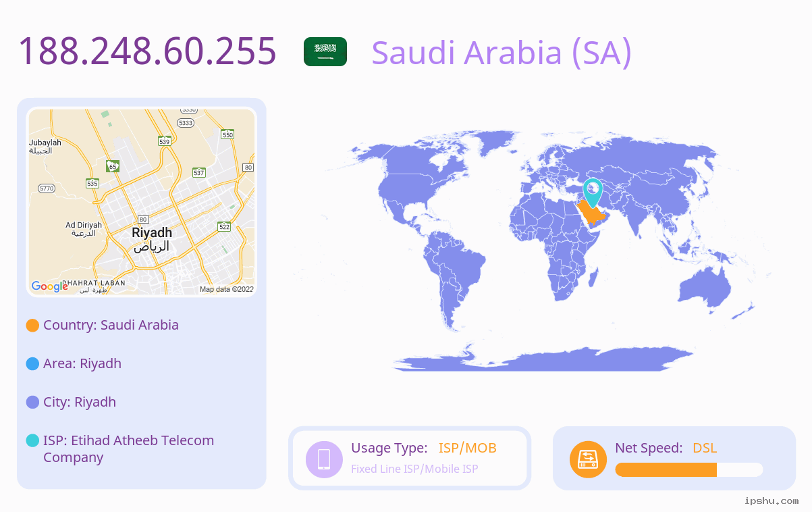The image size is (812, 512).
Task: Click the teal ISP bullet dot
Action: [x=32, y=441]
